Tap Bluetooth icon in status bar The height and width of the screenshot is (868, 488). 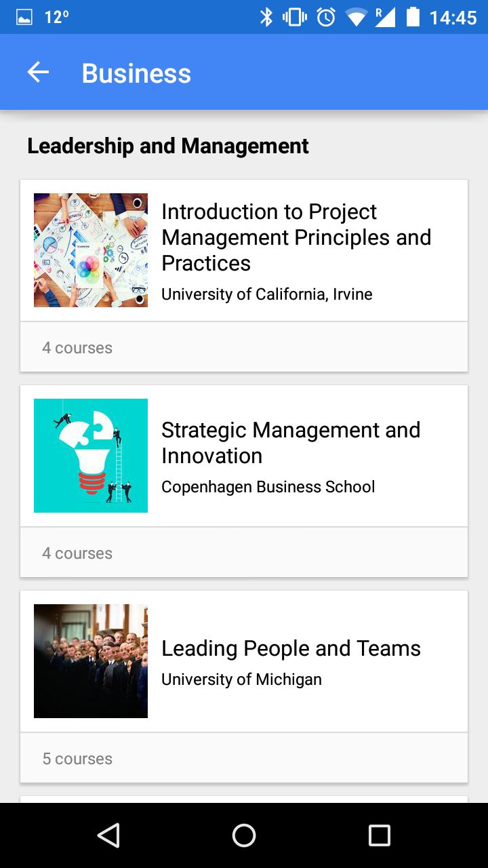(x=266, y=17)
